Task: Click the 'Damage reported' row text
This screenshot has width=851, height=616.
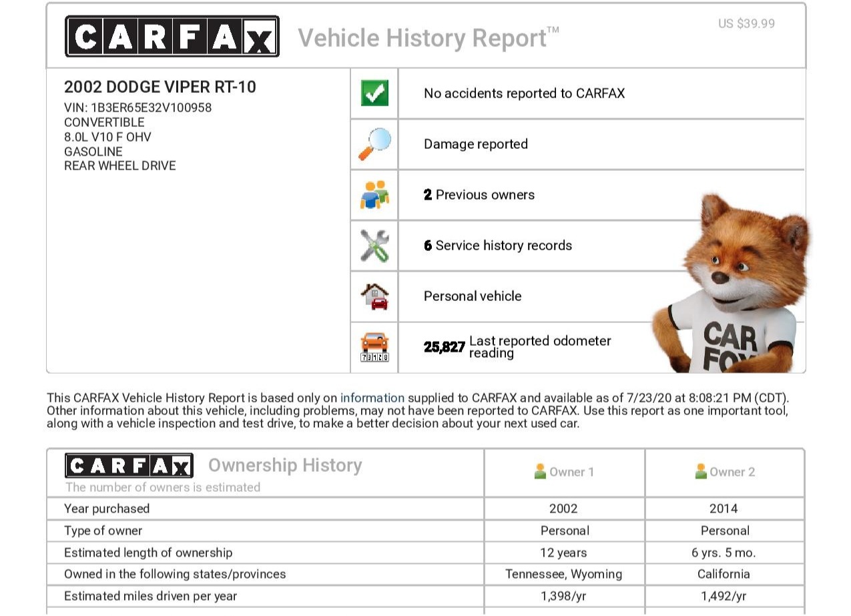Action: point(476,144)
